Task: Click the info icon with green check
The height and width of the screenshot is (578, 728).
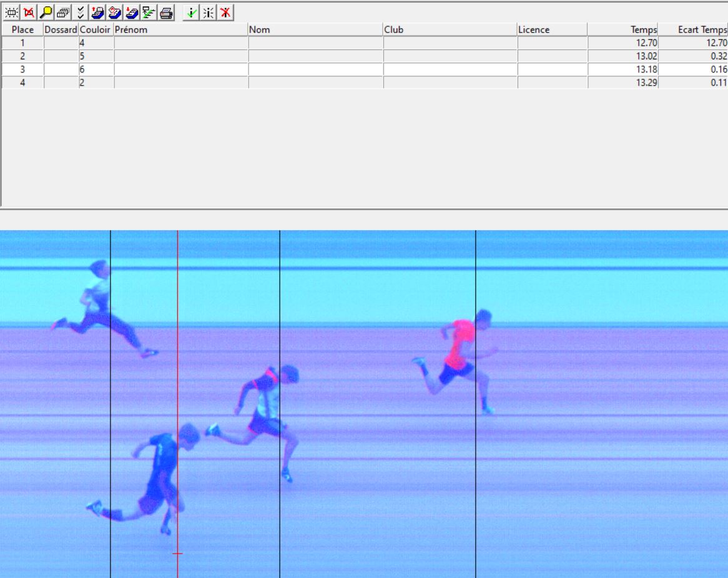Action: pos(191,12)
